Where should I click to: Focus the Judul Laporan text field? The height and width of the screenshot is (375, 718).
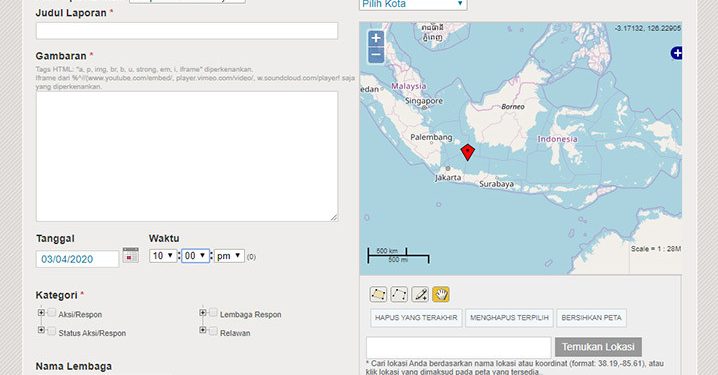pos(187,31)
